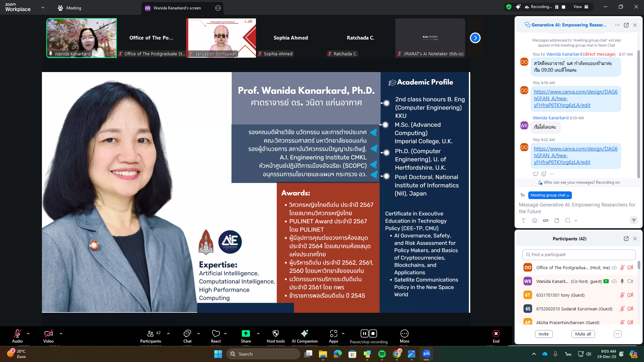Pause the recording in toolbar
Screen dimensions: 644x362
pos(364,334)
